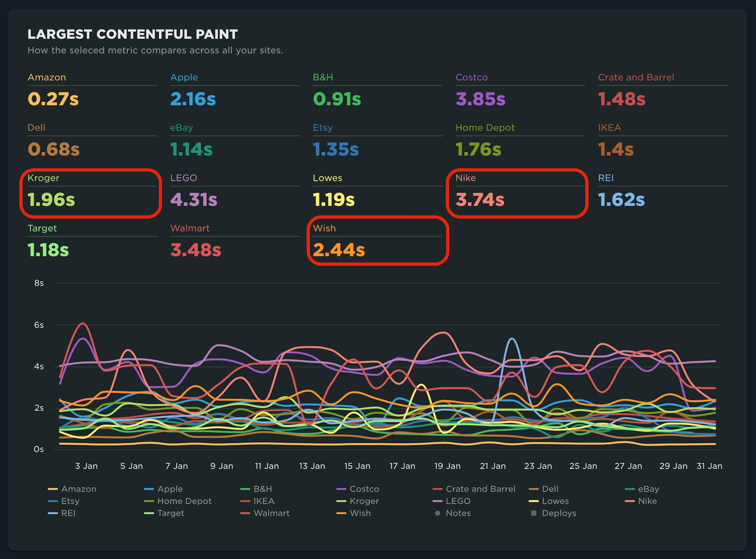Toggle the Apple legend entry
This screenshot has height=559, width=756.
170,489
